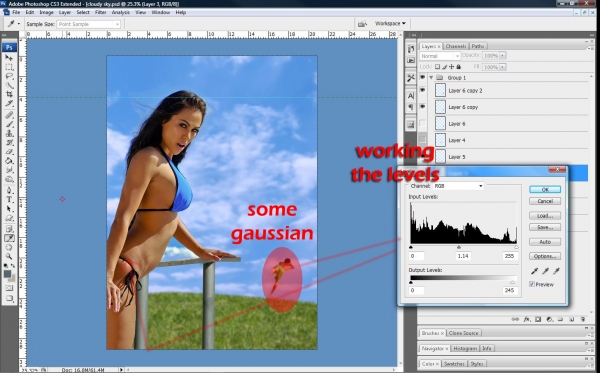Image resolution: width=600 pixels, height=373 pixels.
Task: Toggle lock all padlock
Action: pyautogui.click(x=458, y=67)
